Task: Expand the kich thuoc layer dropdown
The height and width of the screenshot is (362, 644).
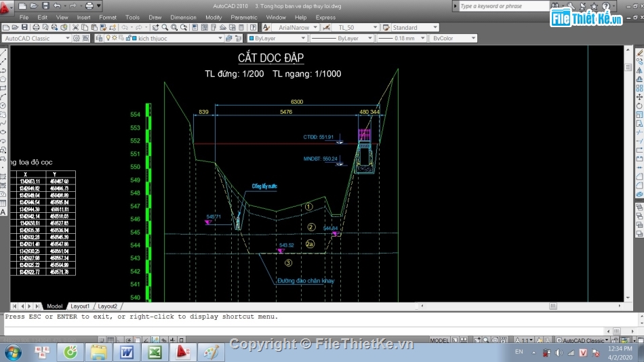Action: coord(220,38)
